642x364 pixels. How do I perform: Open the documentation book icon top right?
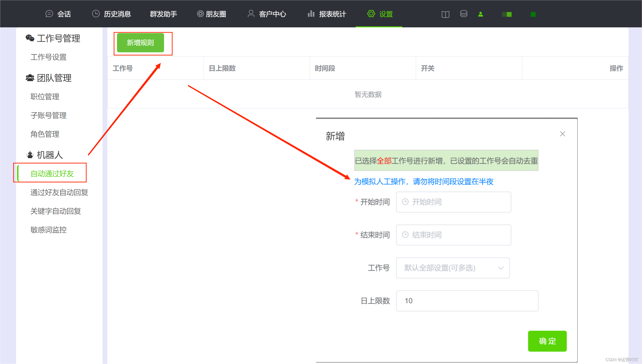pyautogui.click(x=446, y=14)
